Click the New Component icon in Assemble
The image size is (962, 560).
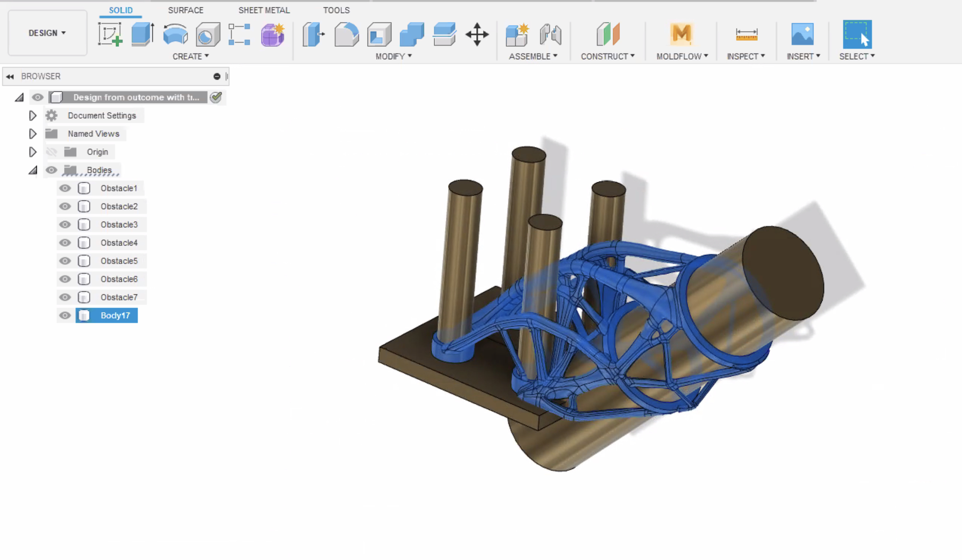pyautogui.click(x=517, y=35)
